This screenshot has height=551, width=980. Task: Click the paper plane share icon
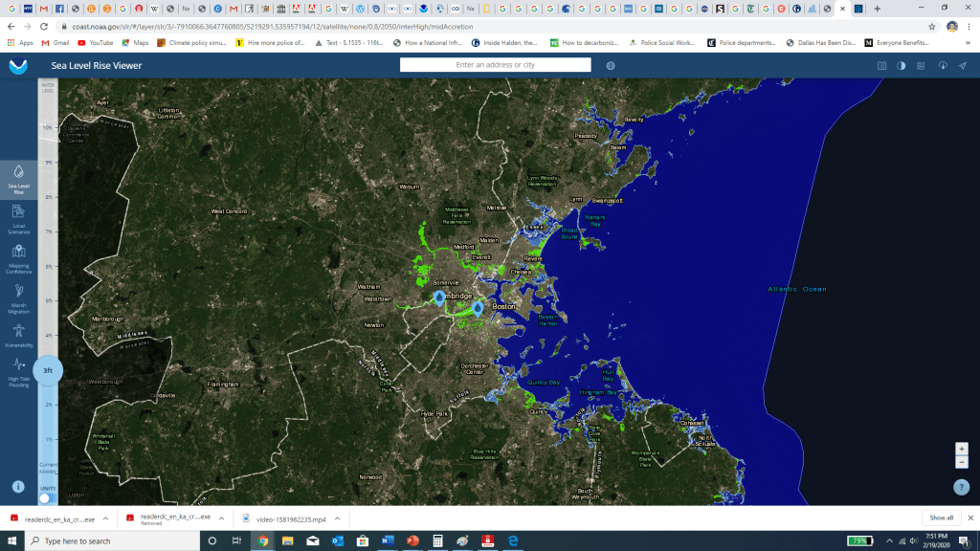pos(962,65)
